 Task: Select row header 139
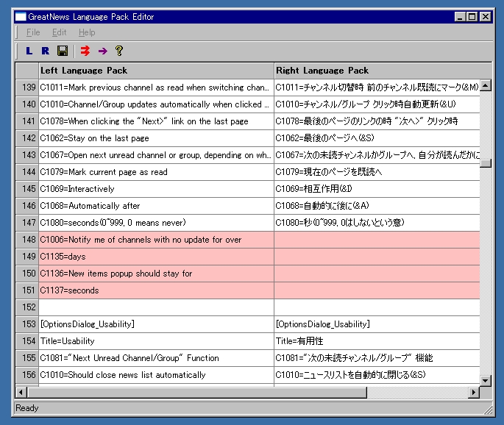27,87
